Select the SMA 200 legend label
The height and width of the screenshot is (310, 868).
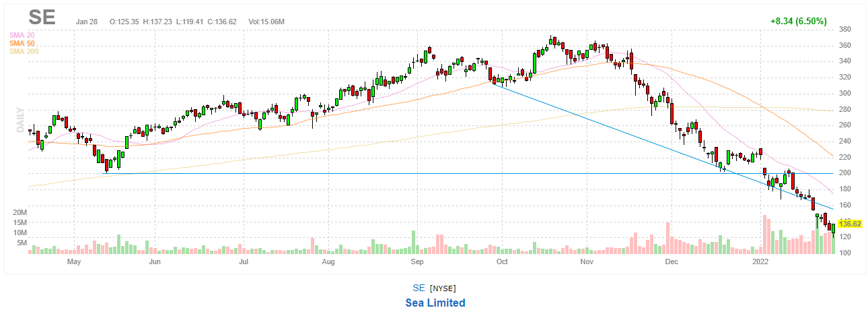23,51
